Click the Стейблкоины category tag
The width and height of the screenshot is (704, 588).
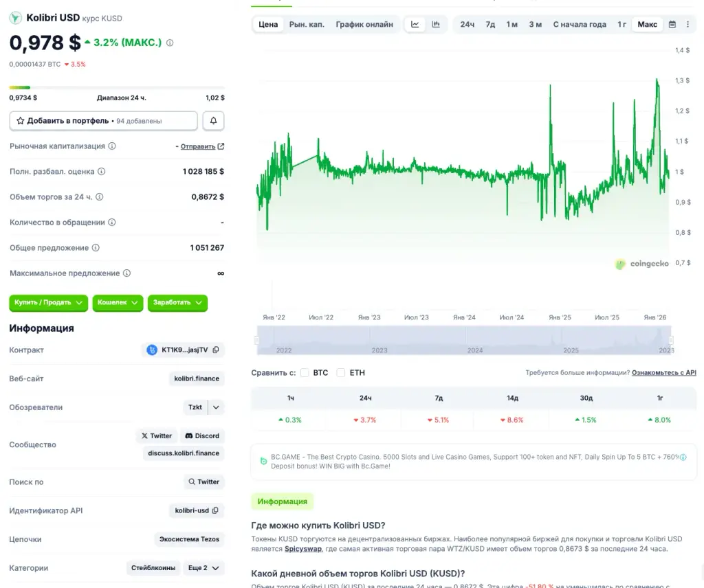pos(153,568)
